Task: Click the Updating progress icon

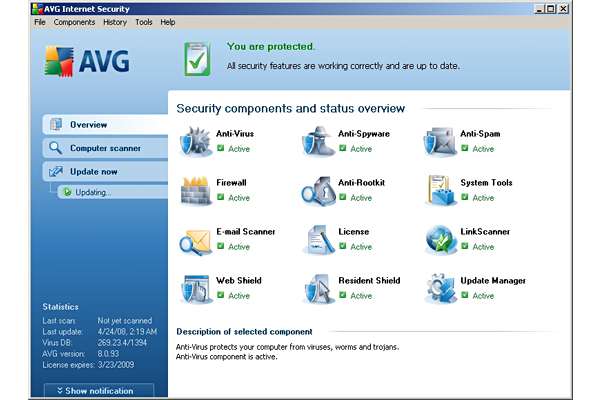Action: [67, 192]
